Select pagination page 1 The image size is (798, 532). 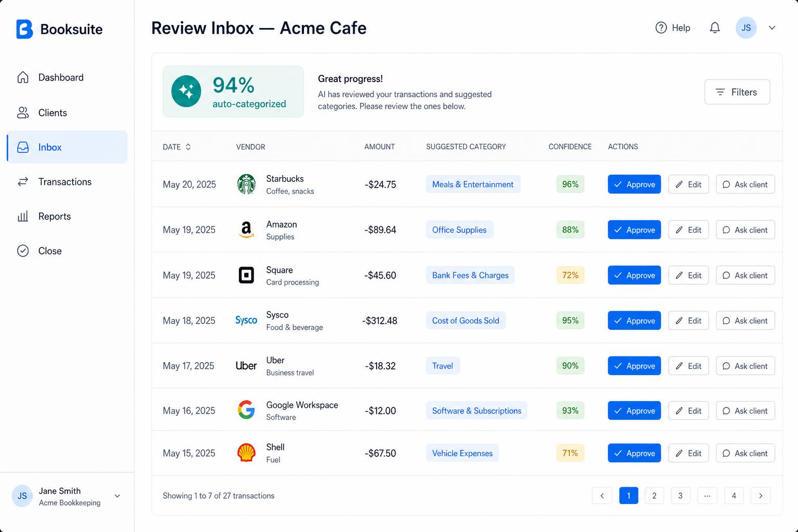[629, 496]
